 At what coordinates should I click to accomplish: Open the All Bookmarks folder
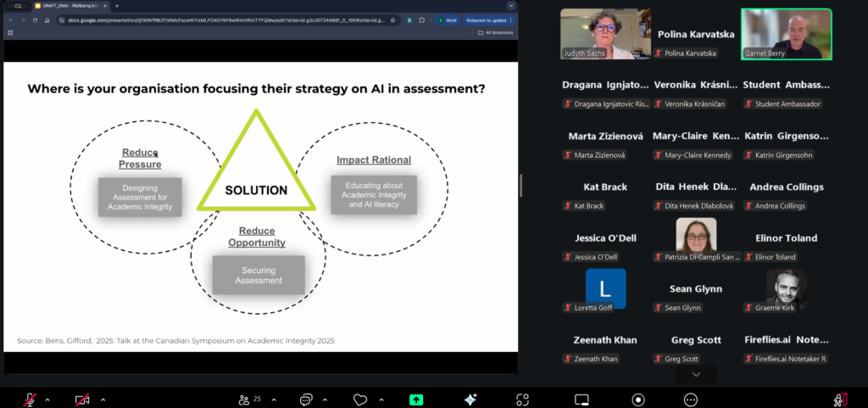(493, 33)
